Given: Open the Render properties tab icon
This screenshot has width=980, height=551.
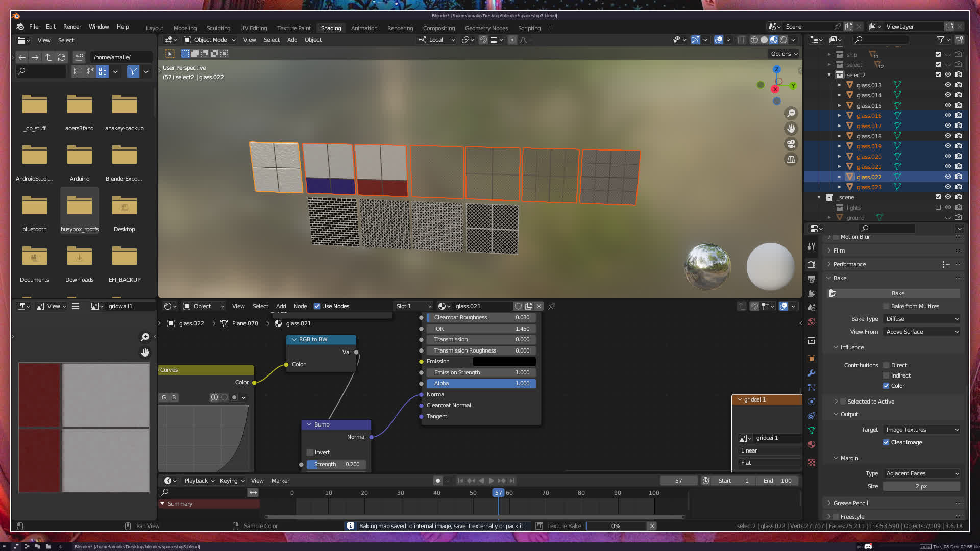Looking at the screenshot, I should point(812,264).
